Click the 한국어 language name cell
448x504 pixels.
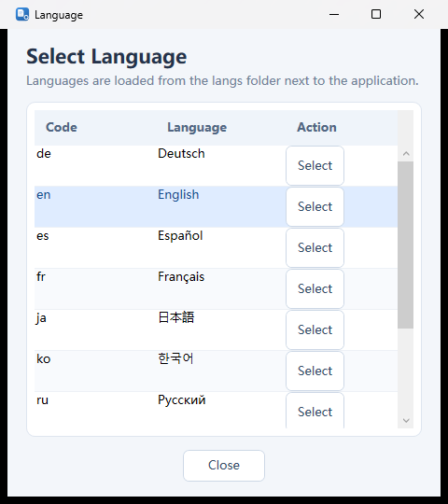[221, 371]
